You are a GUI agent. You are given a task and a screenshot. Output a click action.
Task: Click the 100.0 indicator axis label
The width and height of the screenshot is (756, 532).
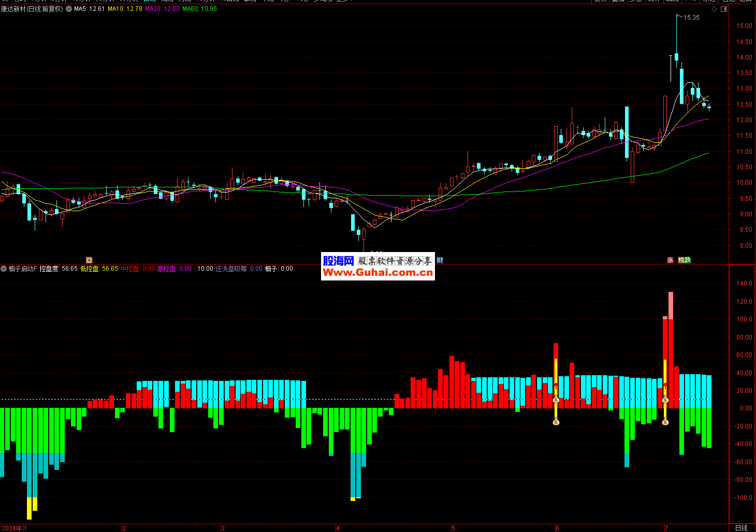pyautogui.click(x=745, y=319)
